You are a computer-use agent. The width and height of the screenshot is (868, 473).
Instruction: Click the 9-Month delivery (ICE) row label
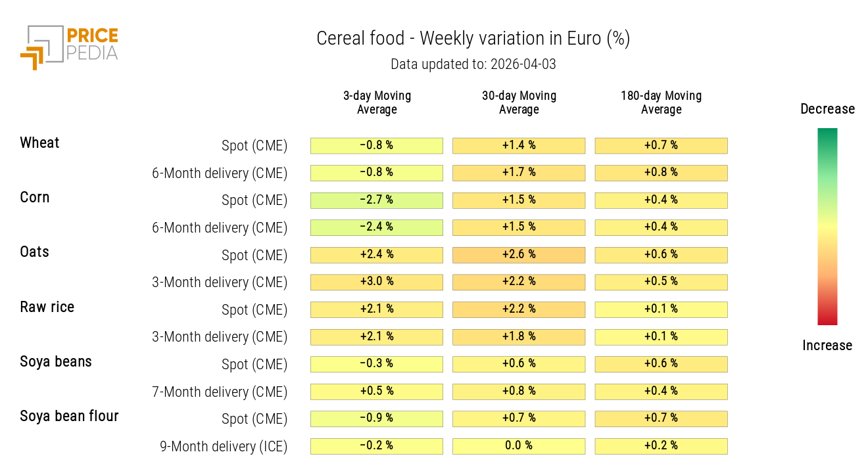[x=224, y=447]
